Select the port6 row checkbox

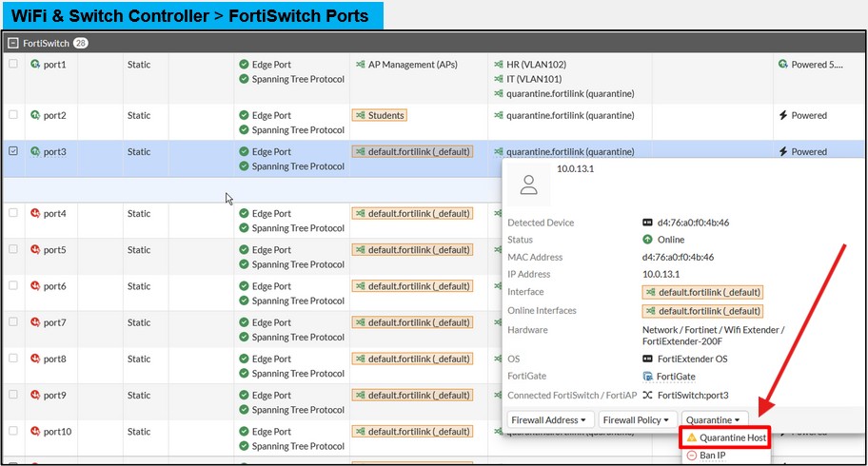[x=13, y=285]
